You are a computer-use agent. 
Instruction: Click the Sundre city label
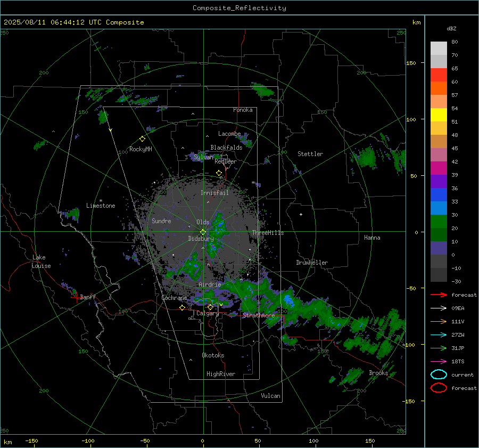tap(161, 221)
